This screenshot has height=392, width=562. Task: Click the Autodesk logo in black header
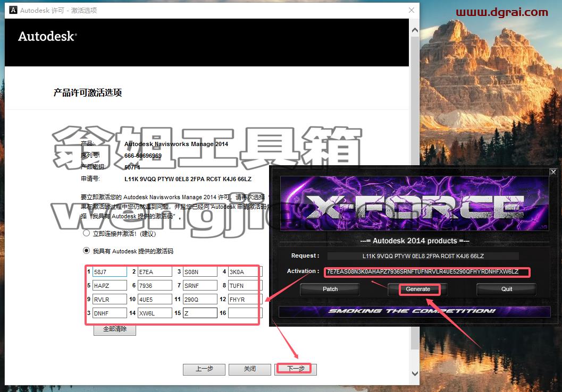[47, 37]
